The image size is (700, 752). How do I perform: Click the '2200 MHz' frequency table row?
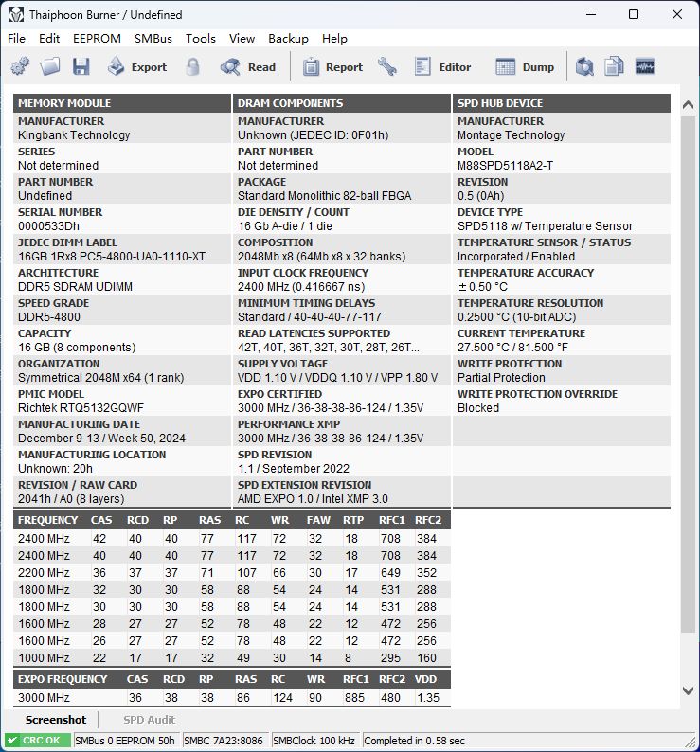[232, 573]
